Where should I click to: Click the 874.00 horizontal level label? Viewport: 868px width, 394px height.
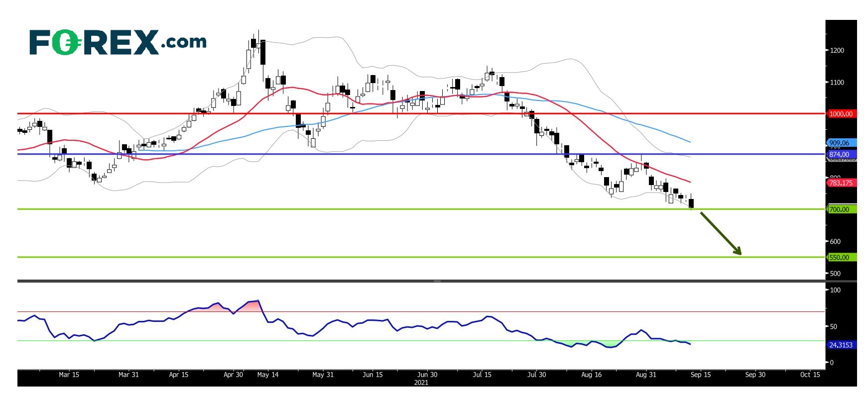coord(841,154)
